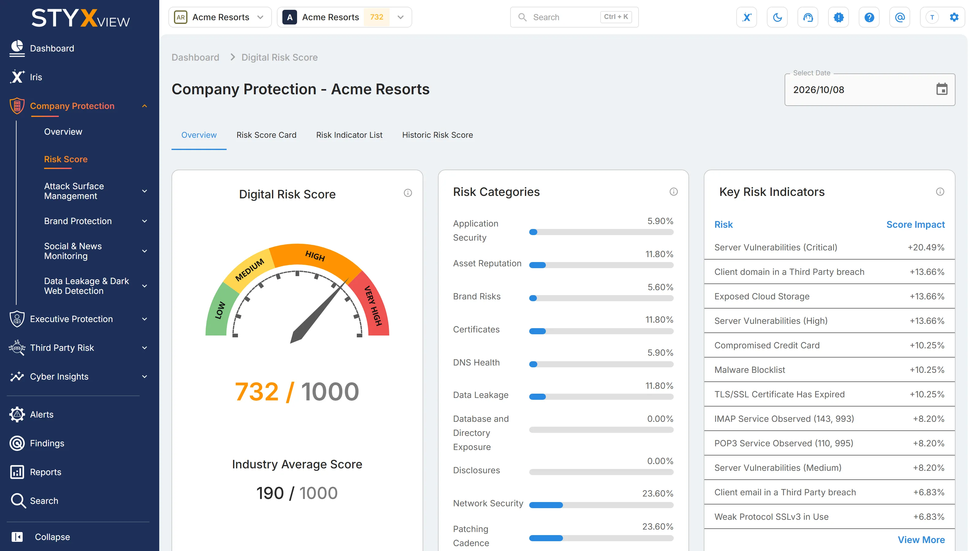The height and width of the screenshot is (551, 980).
Task: Select Server Vulnerabilities (Critical) row
Action: pyautogui.click(x=829, y=247)
